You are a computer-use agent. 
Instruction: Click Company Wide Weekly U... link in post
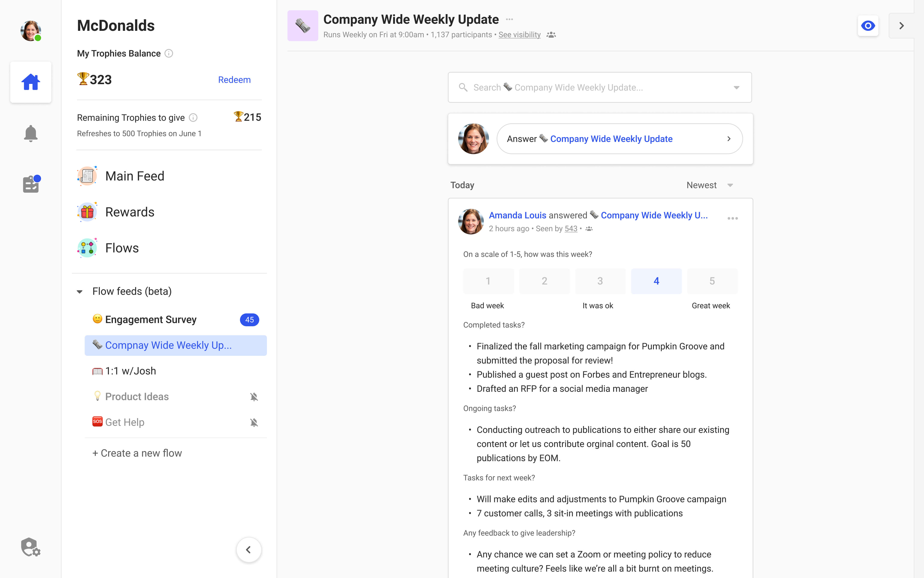click(x=654, y=215)
